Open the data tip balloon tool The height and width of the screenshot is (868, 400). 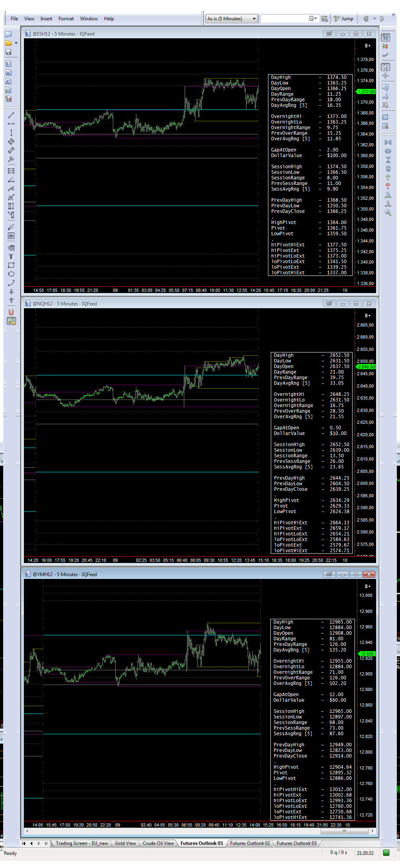click(x=385, y=87)
